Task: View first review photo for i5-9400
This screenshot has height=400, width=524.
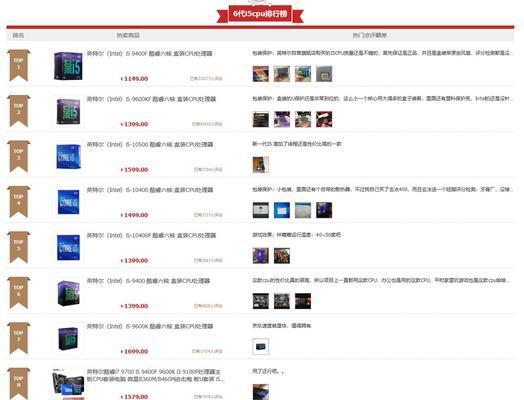Action: (x=261, y=301)
